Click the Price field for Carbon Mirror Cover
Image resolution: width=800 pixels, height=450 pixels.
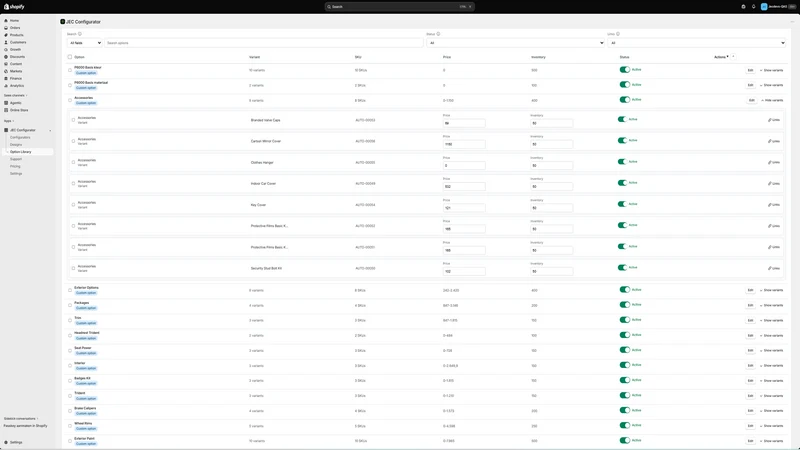464,144
